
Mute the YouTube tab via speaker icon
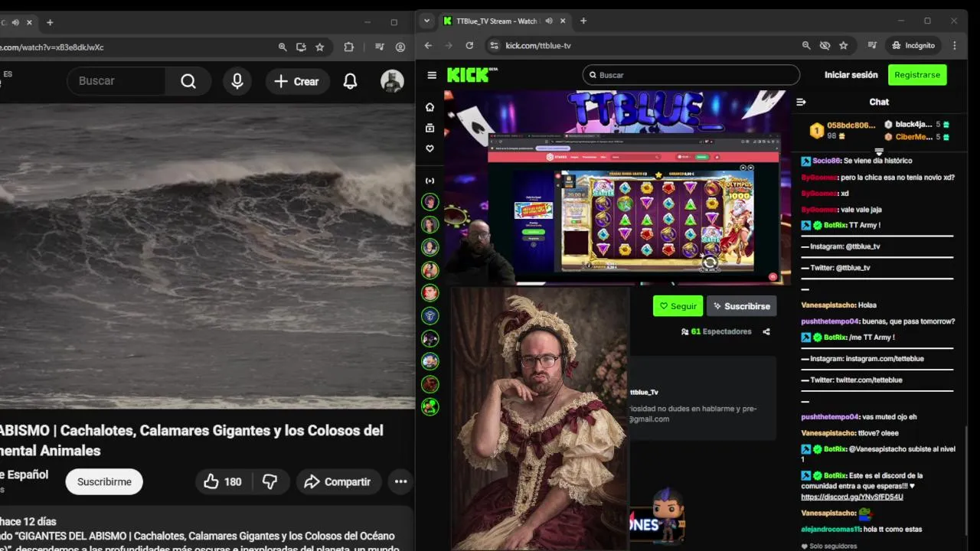tap(15, 22)
